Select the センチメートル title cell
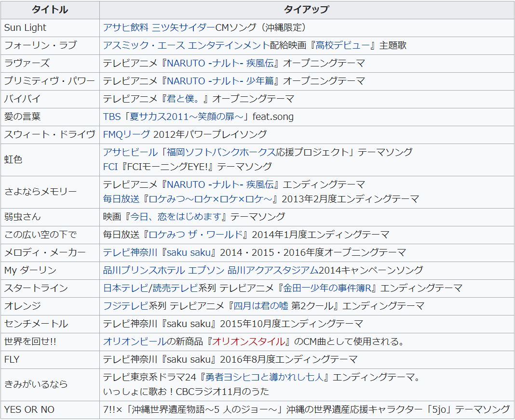This screenshot has height=420, width=515. click(50, 324)
